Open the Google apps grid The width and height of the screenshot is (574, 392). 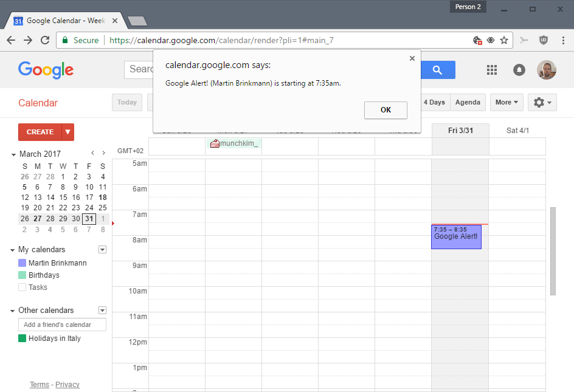click(x=492, y=69)
